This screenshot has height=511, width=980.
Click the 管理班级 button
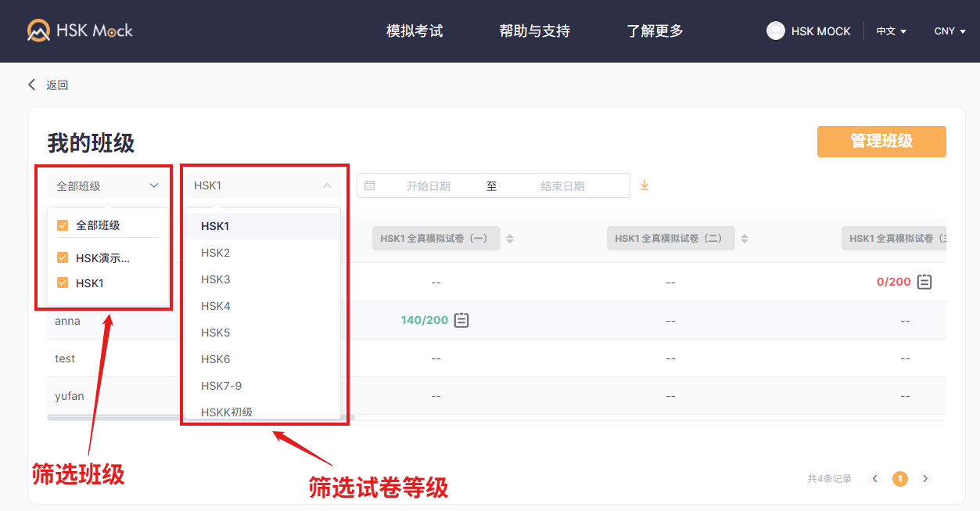(881, 142)
